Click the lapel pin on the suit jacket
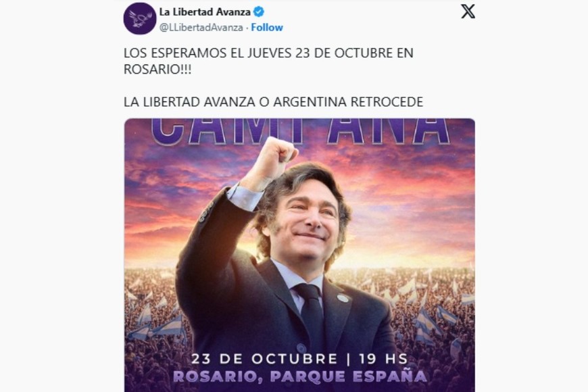 [x=342, y=298]
